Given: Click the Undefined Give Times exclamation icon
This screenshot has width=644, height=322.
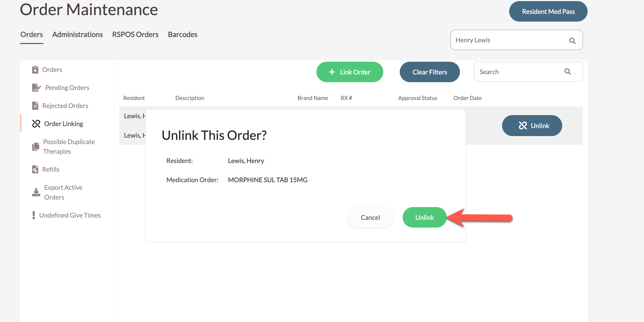Looking at the screenshot, I should click(x=34, y=215).
